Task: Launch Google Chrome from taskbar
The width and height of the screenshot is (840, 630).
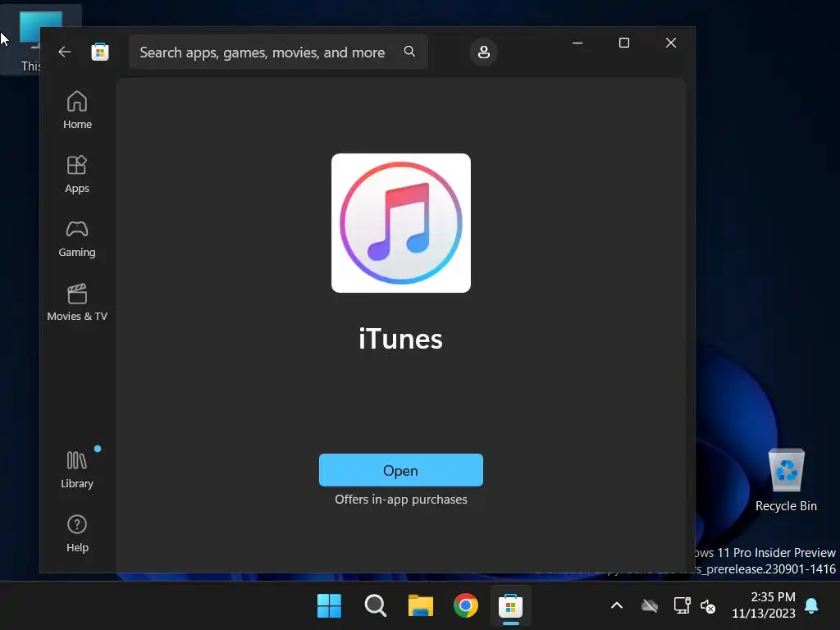Action: point(466,606)
